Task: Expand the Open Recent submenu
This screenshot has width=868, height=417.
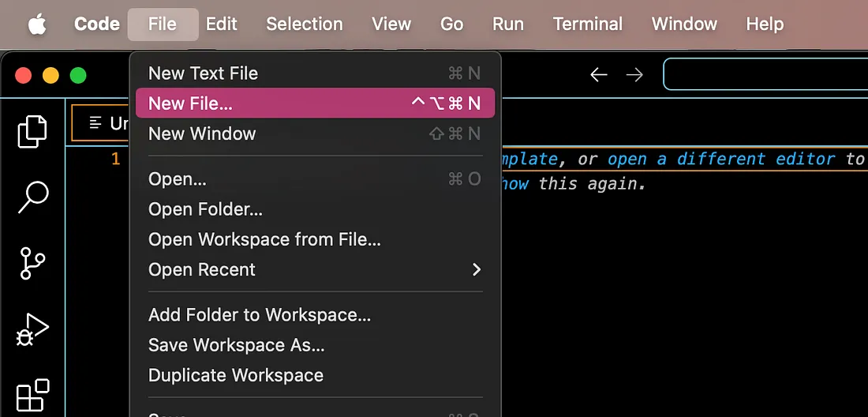Action: [315, 269]
